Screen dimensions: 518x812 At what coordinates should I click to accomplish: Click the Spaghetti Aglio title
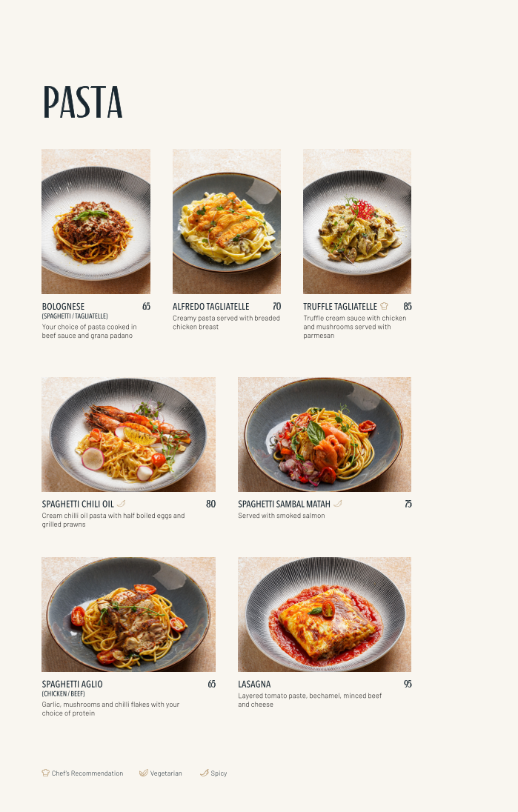(73, 684)
